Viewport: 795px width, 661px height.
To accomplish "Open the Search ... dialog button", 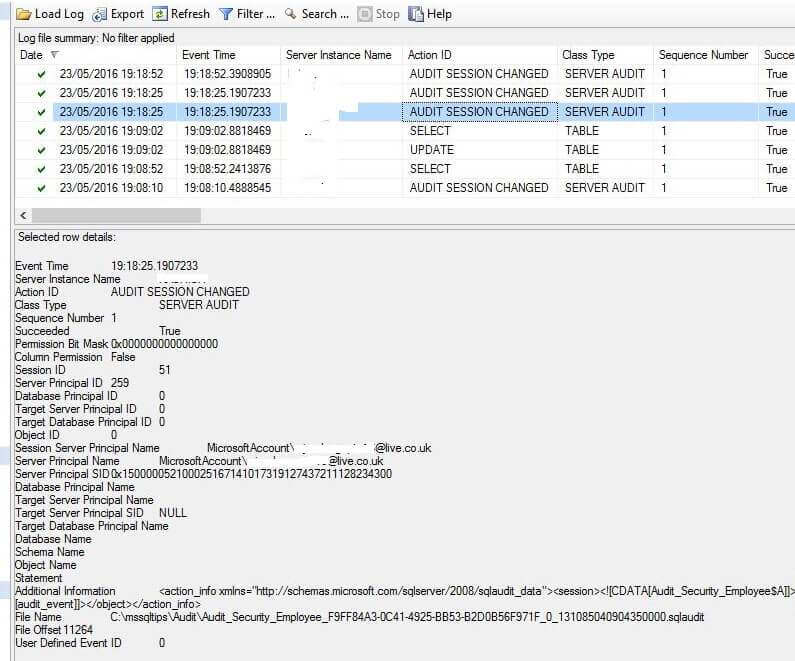I will [326, 14].
